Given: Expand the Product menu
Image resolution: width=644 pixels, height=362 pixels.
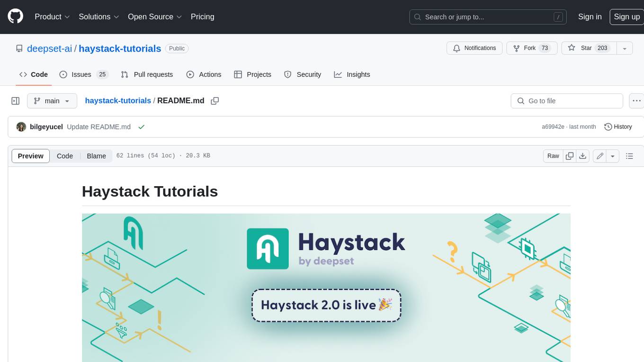Looking at the screenshot, I should [52, 17].
